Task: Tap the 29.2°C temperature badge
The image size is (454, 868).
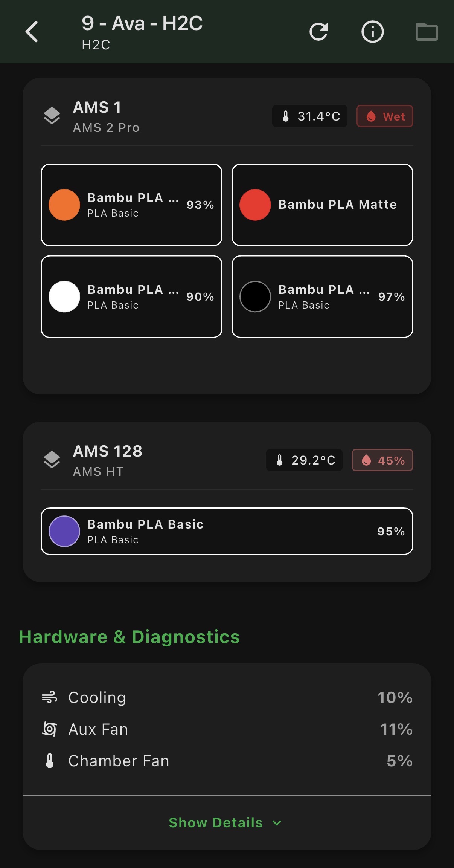Action: click(x=304, y=460)
